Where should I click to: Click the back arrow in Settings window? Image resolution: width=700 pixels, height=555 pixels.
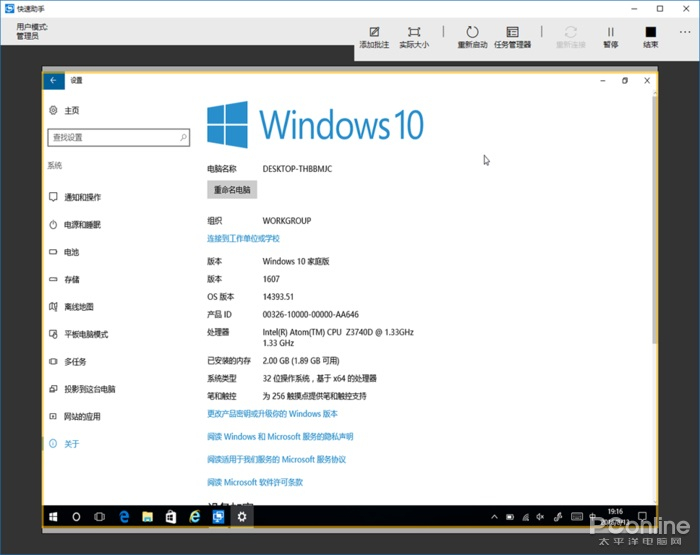[53, 80]
